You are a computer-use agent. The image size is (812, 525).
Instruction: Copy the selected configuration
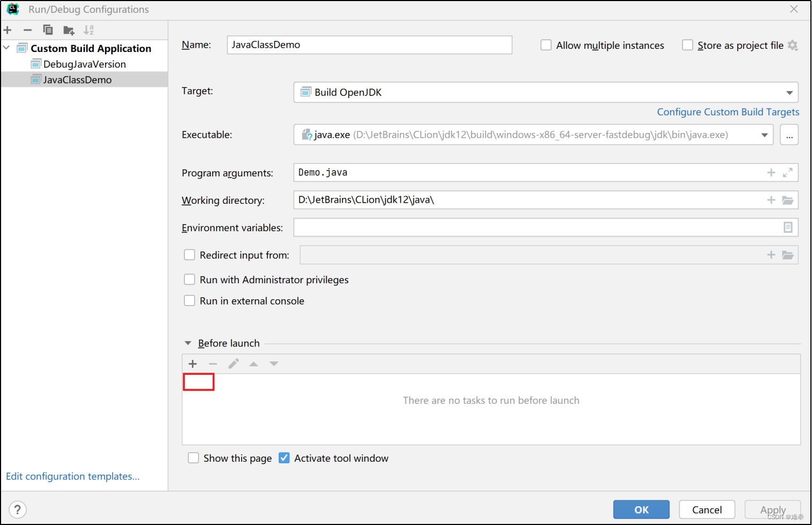click(48, 30)
